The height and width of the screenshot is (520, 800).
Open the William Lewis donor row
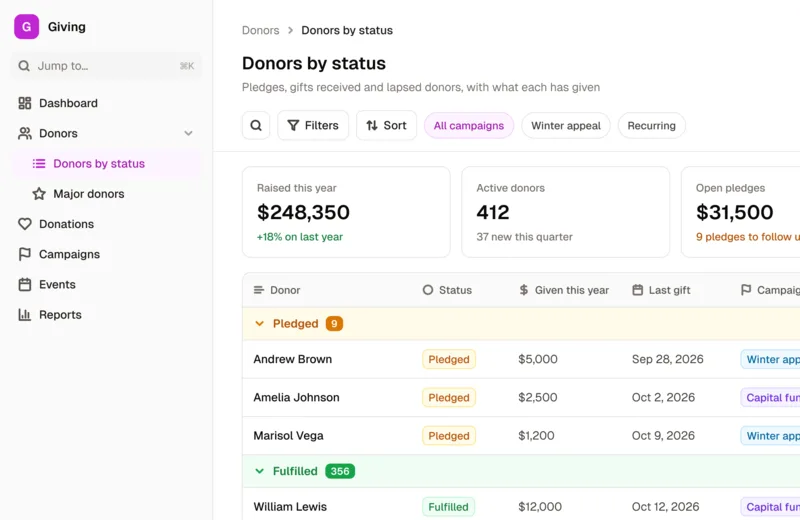coord(521,505)
